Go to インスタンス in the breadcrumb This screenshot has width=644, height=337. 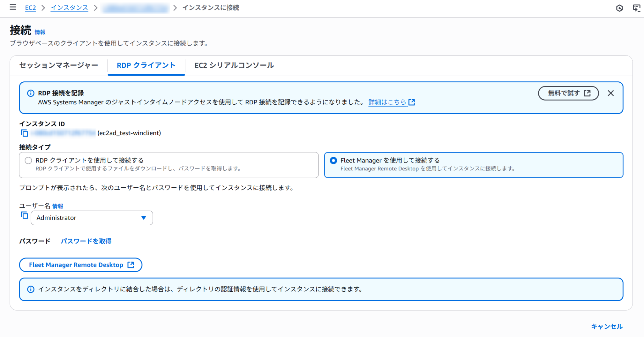tap(69, 8)
